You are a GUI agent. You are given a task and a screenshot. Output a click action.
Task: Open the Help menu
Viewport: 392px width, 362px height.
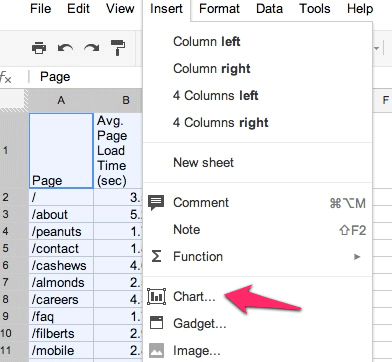360,8
